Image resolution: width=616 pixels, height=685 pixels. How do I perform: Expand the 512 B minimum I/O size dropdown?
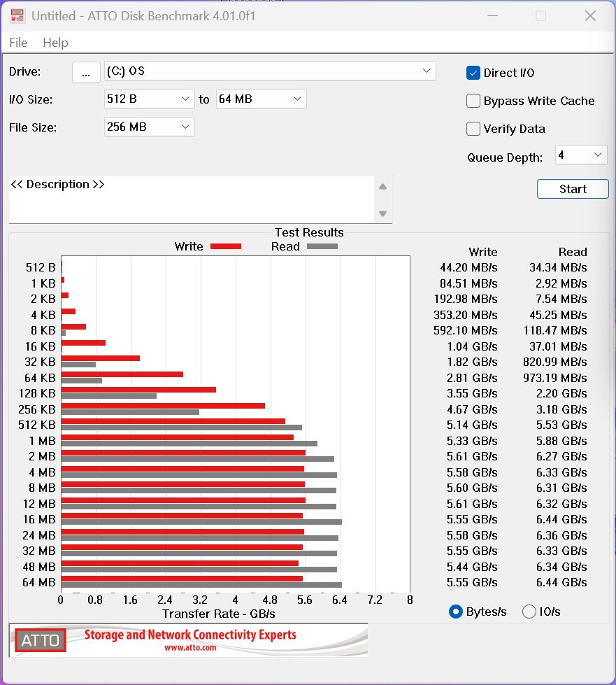coord(150,99)
